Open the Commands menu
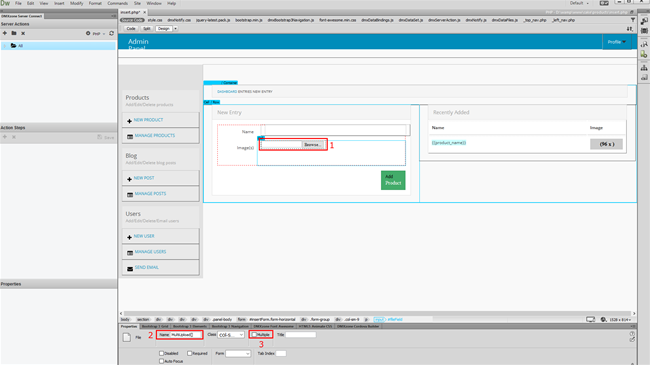The width and height of the screenshot is (650, 365). click(x=118, y=3)
